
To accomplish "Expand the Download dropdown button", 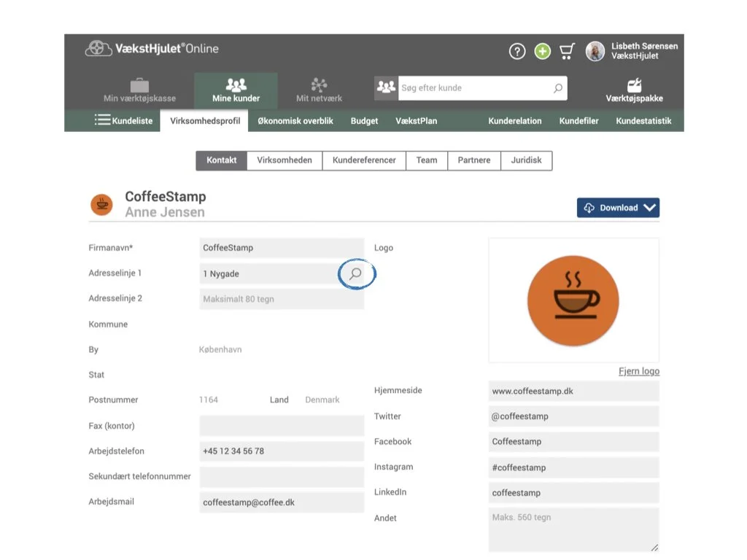I will [618, 208].
